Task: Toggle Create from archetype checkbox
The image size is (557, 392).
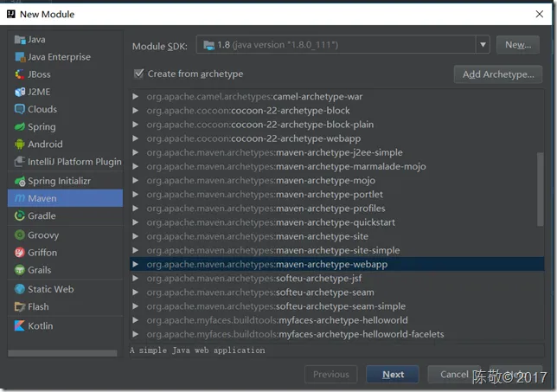Action: click(x=139, y=74)
